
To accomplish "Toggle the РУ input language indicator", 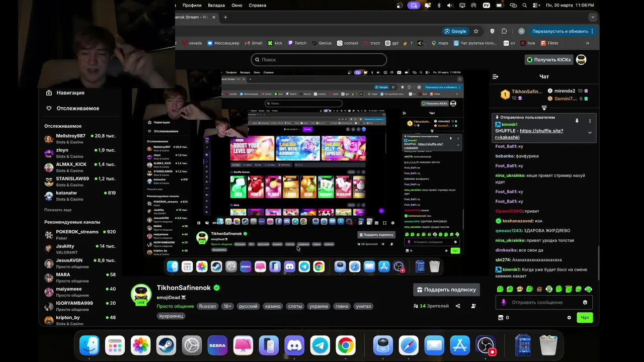I will pos(487,5).
